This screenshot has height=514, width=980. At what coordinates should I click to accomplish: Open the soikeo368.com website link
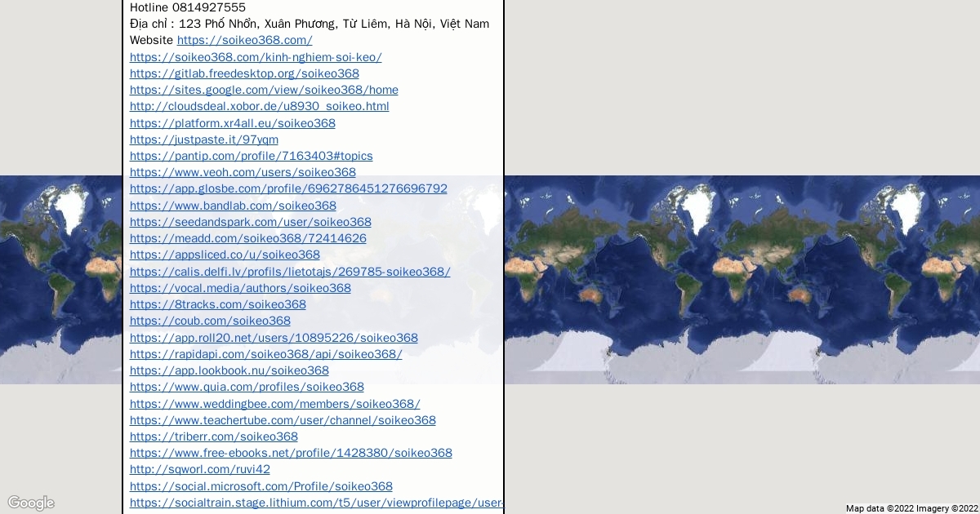click(244, 40)
